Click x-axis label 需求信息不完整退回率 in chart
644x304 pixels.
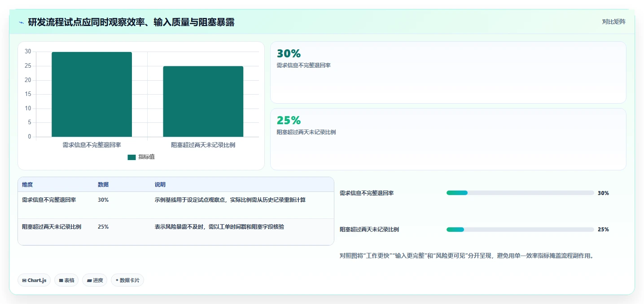[92, 145]
